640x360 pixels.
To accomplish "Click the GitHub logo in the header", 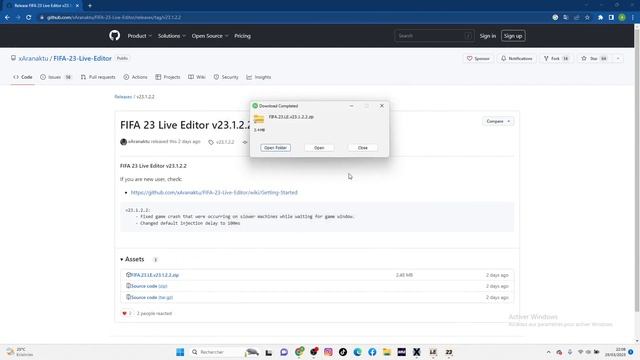I will tap(115, 36).
